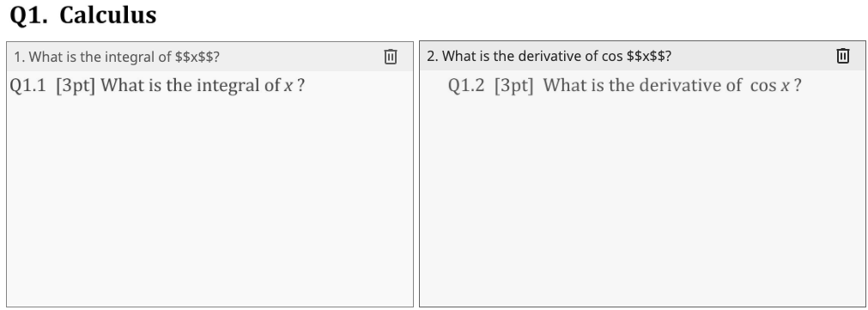The width and height of the screenshot is (868, 310).
Task: Click the number '2.' in second header bar
Action: point(433,56)
